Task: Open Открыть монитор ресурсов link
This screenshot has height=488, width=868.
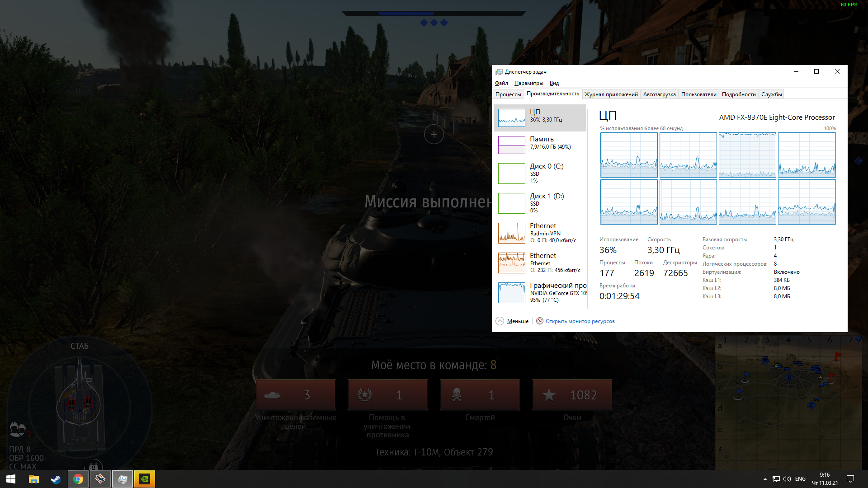Action: click(580, 321)
